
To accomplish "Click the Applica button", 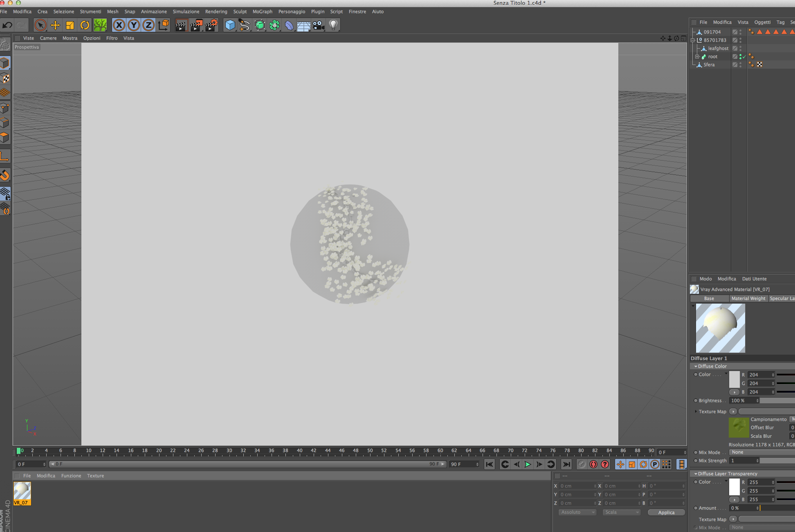I will (x=666, y=512).
